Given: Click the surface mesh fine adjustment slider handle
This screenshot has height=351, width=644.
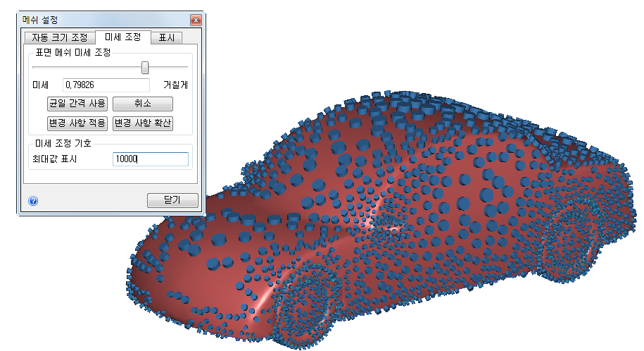Looking at the screenshot, I should pos(145,68).
